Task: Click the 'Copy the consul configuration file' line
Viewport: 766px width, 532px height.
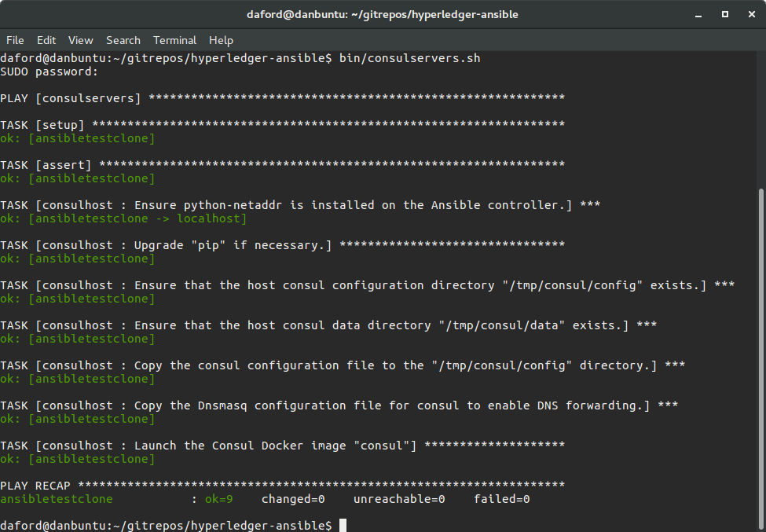Action: (x=343, y=365)
